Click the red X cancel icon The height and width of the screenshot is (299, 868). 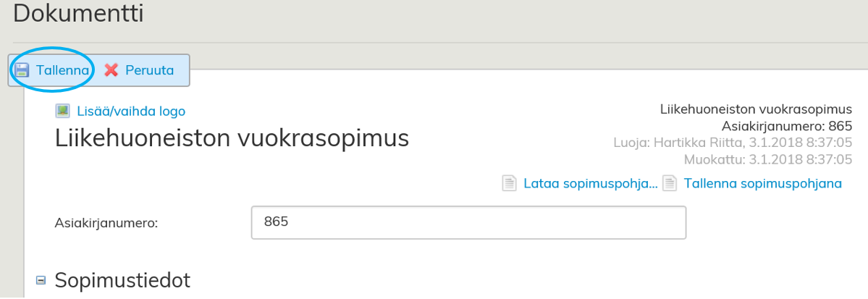pyautogui.click(x=111, y=70)
